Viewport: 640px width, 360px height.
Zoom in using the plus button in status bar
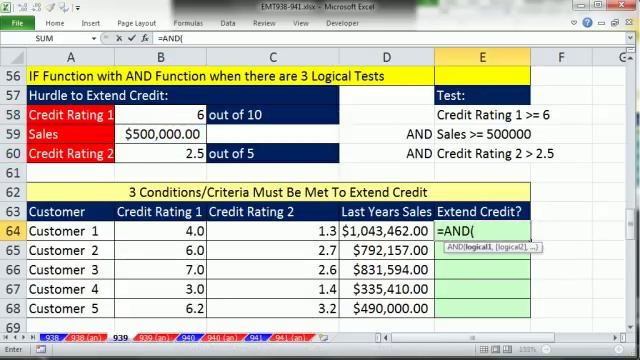(619, 349)
